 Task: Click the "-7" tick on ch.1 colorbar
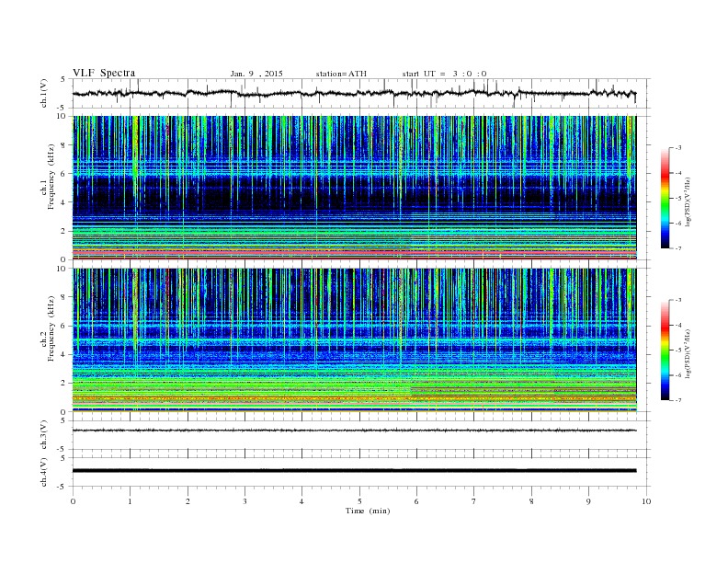(x=678, y=248)
